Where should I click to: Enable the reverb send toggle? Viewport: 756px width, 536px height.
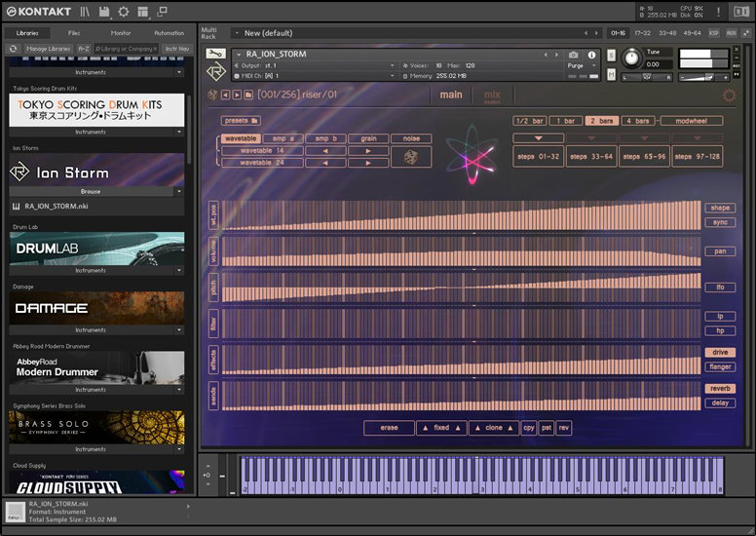click(x=719, y=388)
